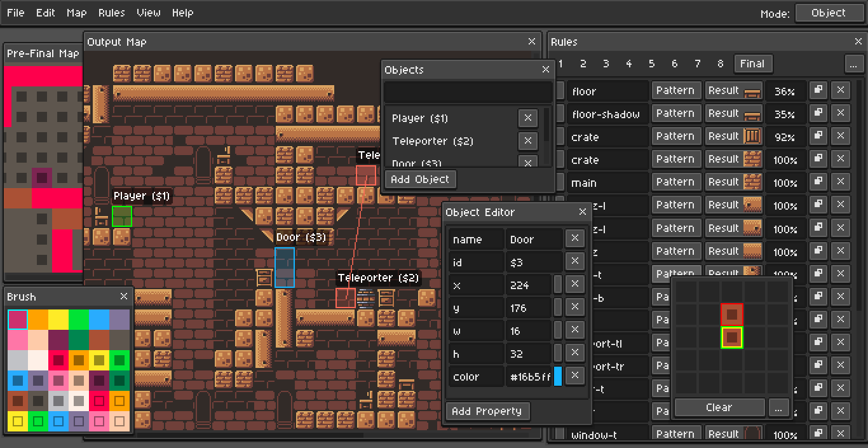Viewport: 868px width, 448px height.
Task: Delete the color property in Object Editor
Action: (x=574, y=376)
